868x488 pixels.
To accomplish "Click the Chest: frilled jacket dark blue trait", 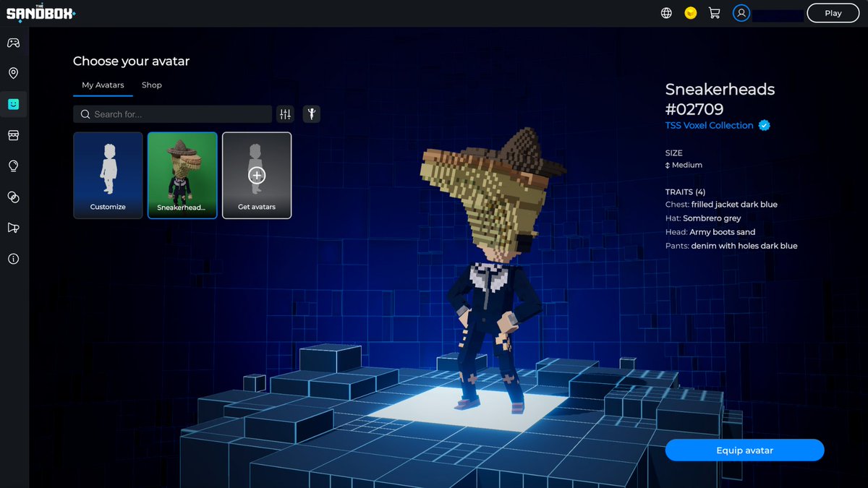I will point(721,205).
